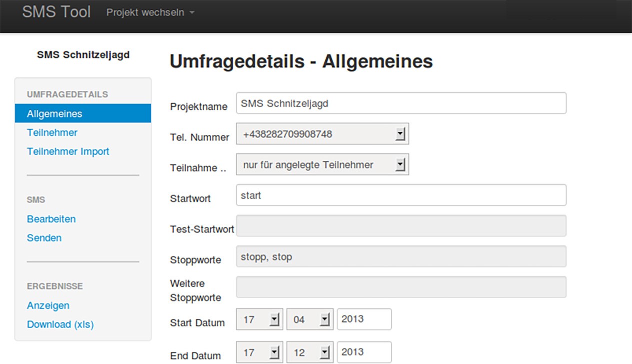Click Download (xls) link
The width and height of the screenshot is (632, 364).
pos(60,324)
